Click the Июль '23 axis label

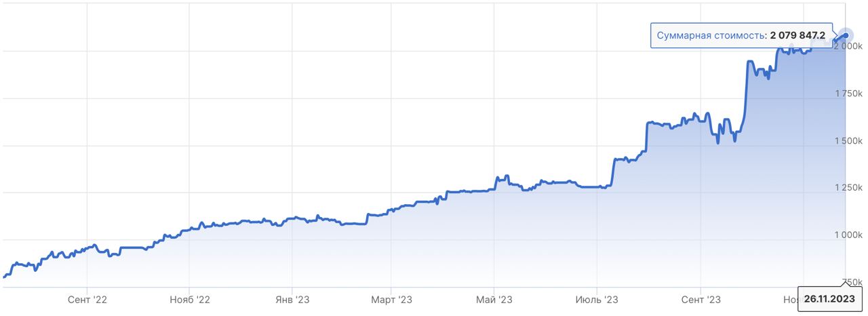(597, 299)
